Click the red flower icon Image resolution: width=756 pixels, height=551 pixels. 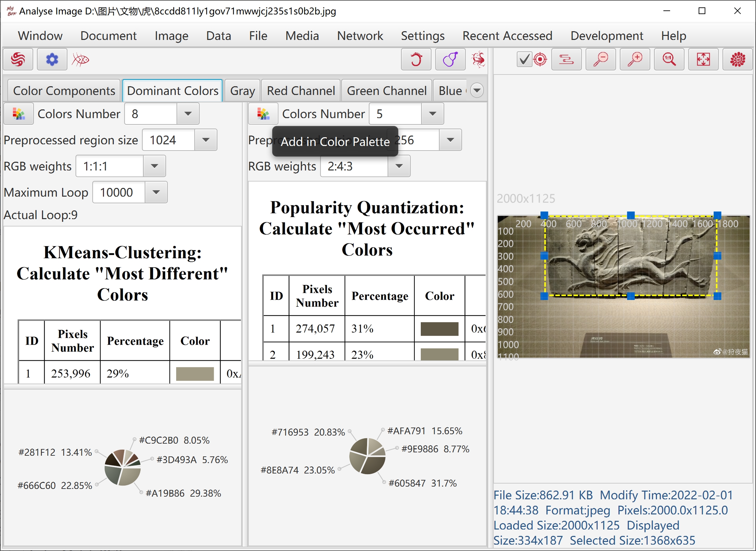738,60
